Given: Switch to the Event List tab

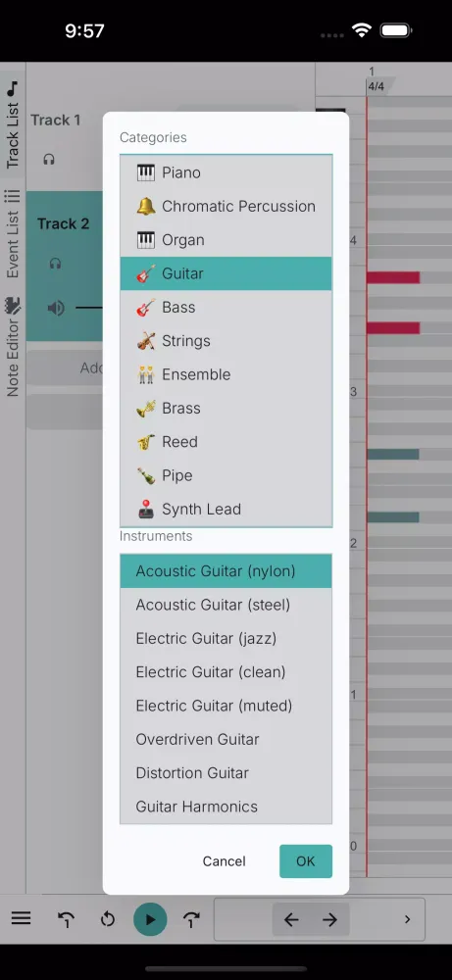Looking at the screenshot, I should coord(13,234).
